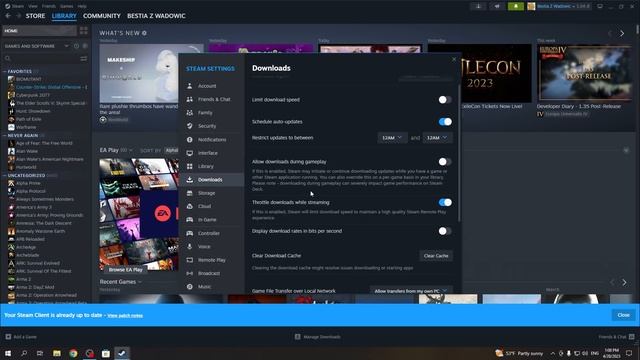The image size is (640, 360).
Task: Open Game File Transfer over Local Network dropdown
Action: (x=411, y=290)
